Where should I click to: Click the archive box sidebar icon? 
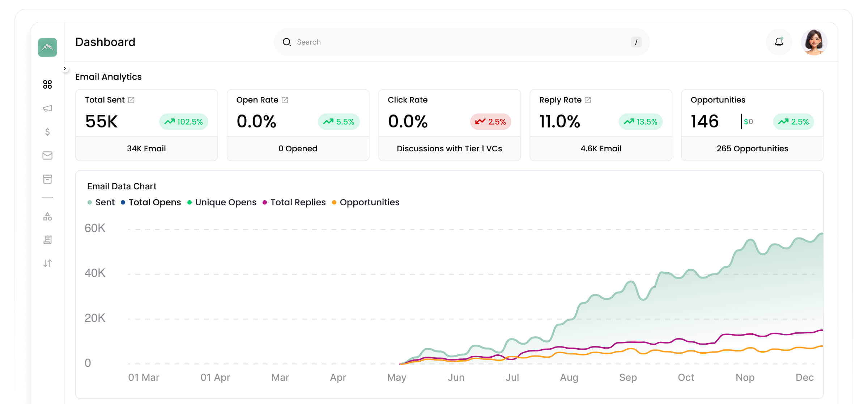coord(47,179)
